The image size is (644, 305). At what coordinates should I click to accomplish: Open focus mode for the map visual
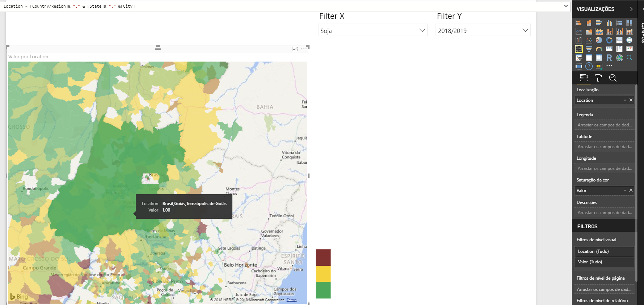coord(295,49)
